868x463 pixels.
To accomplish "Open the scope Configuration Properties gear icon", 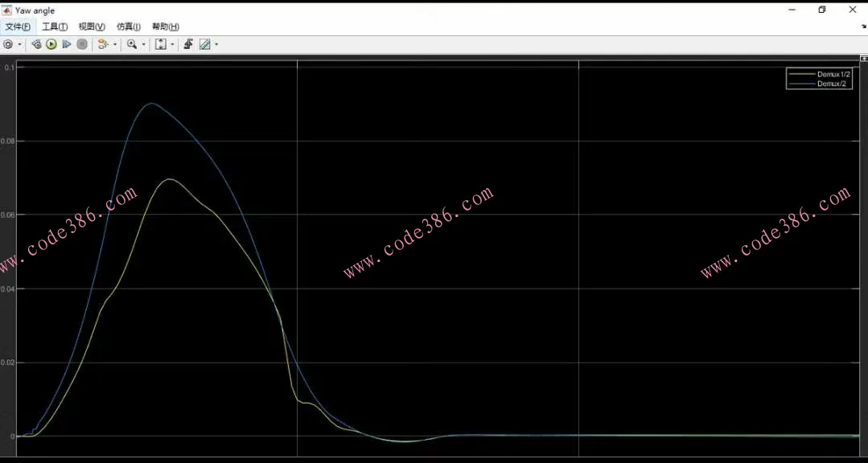I will point(8,44).
